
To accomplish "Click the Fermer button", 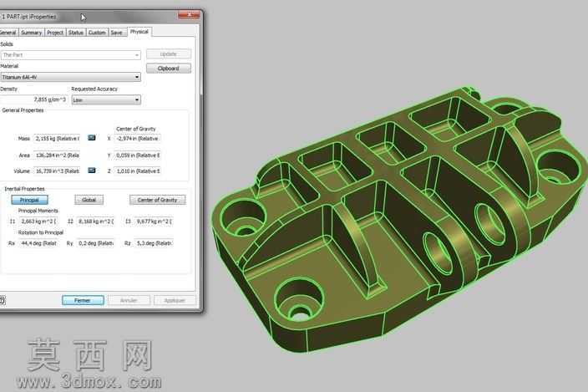I will (83, 300).
